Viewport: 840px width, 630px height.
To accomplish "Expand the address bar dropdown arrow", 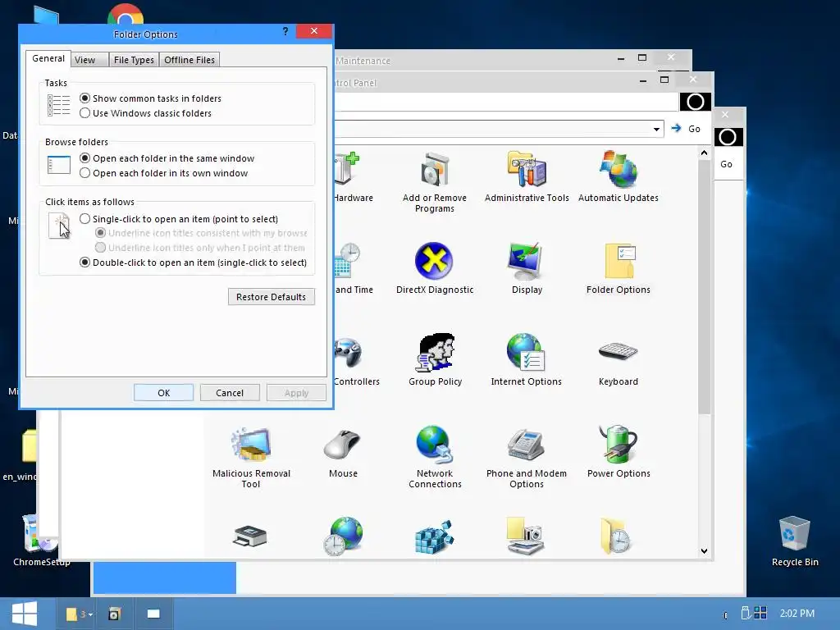I will tap(656, 129).
